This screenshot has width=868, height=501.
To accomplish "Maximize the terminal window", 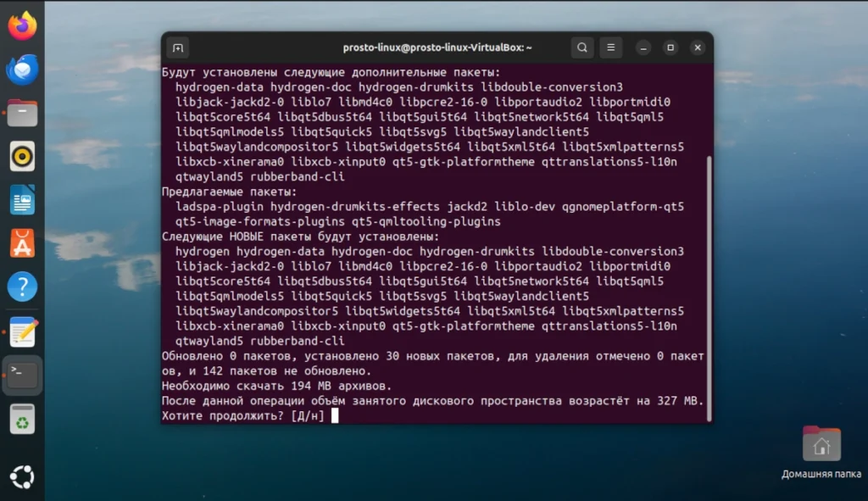I will [x=670, y=47].
